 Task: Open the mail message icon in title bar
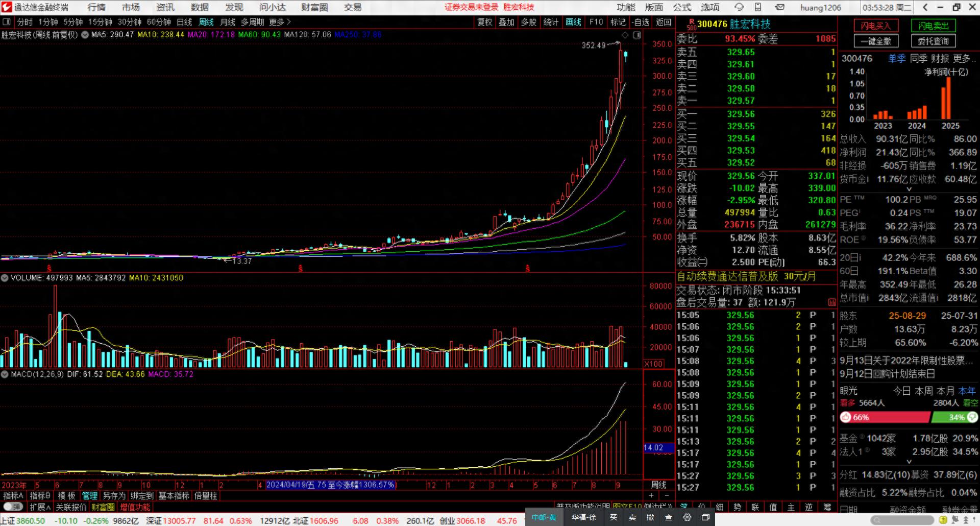pos(779,7)
